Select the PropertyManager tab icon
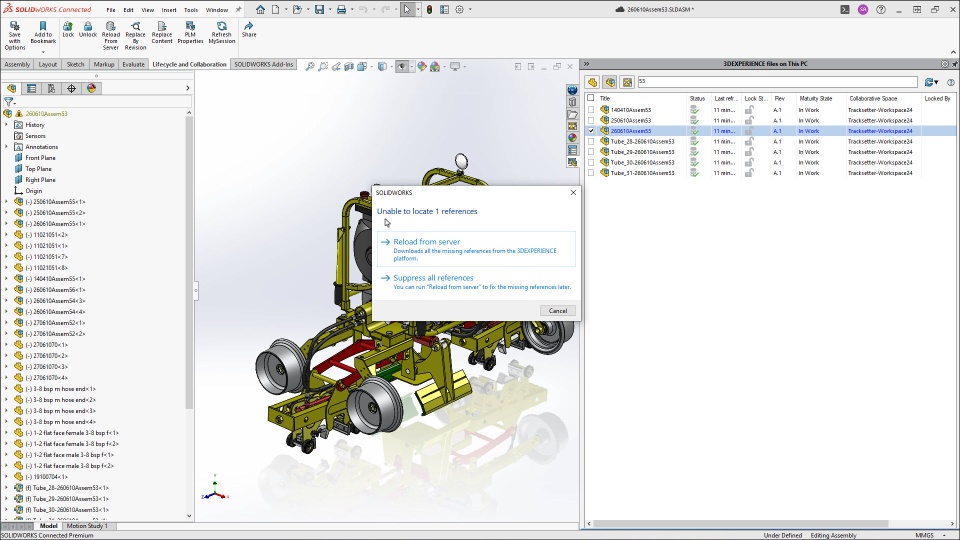Screen dimensions: 960x540 pos(31,88)
